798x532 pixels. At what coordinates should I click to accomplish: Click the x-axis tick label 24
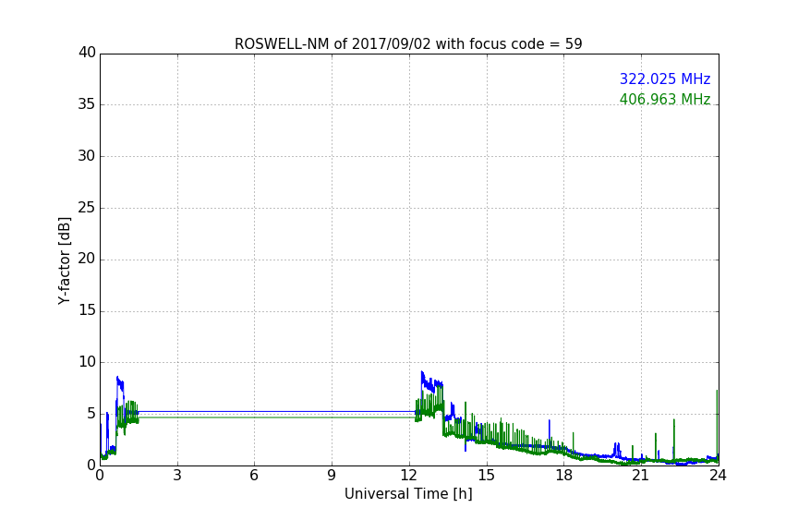(718, 476)
